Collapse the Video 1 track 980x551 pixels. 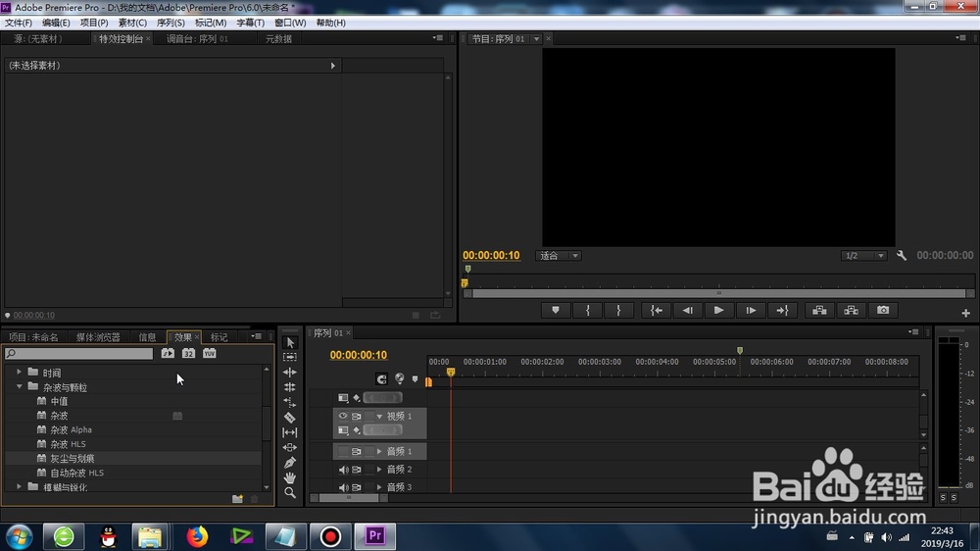379,416
